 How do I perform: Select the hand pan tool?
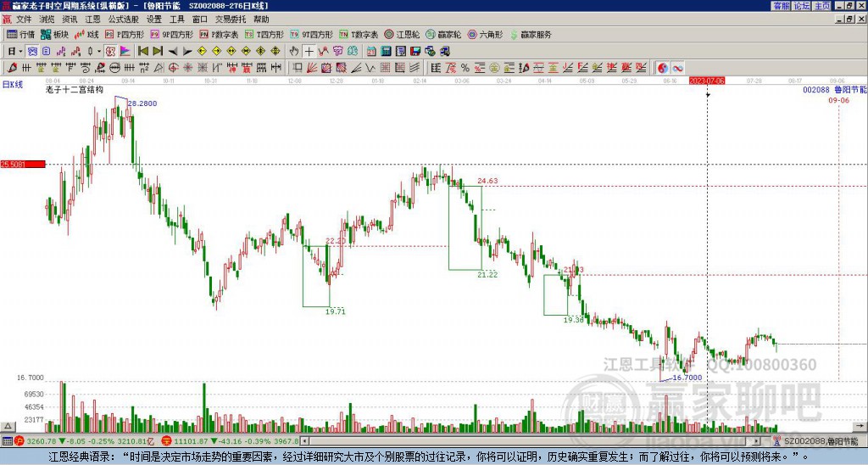[x=294, y=52]
